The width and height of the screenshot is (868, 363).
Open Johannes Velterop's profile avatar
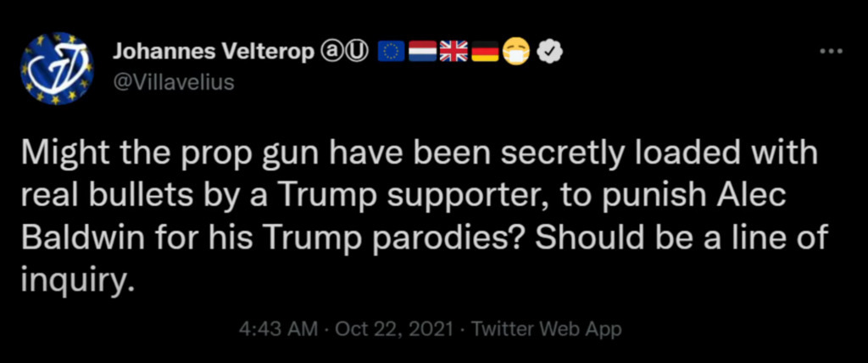click(x=58, y=69)
